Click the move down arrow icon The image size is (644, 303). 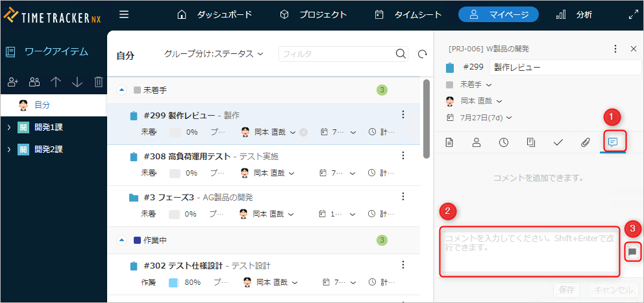[77, 82]
